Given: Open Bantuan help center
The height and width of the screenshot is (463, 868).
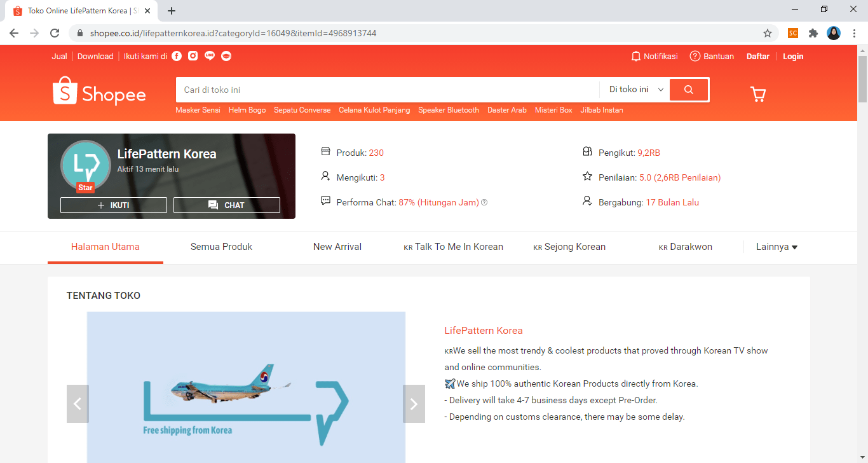Looking at the screenshot, I should (712, 57).
